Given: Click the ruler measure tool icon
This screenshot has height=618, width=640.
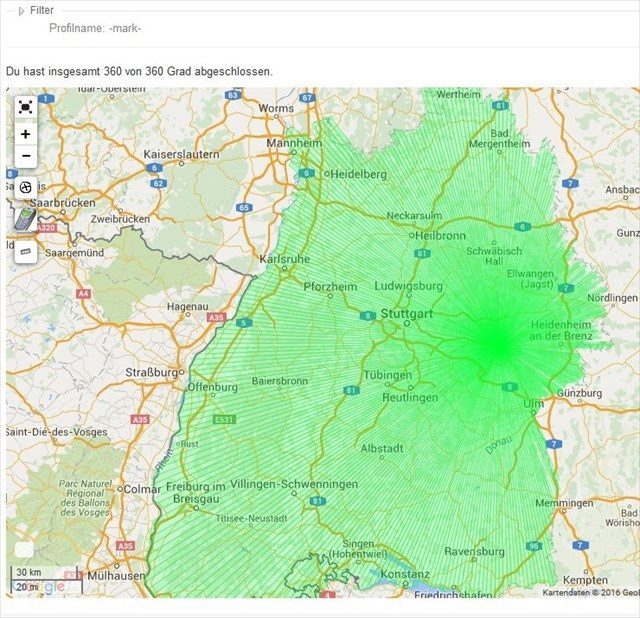Looking at the screenshot, I should click(x=26, y=251).
